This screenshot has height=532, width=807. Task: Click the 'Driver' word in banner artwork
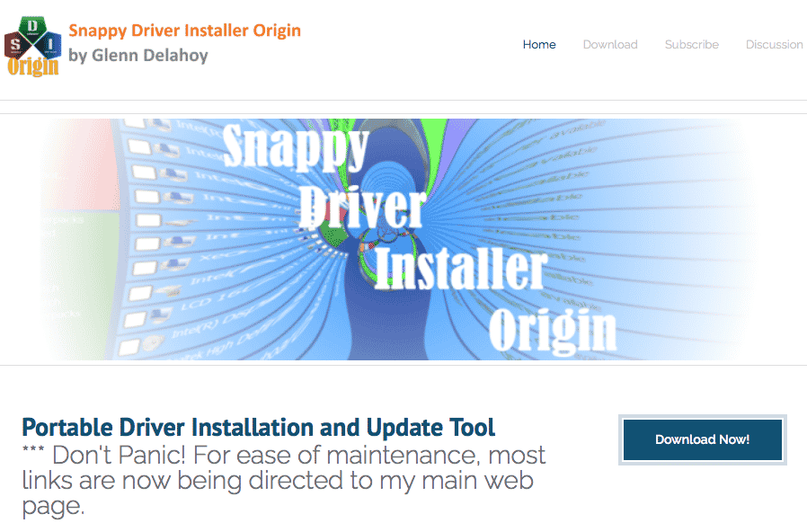click(362, 208)
